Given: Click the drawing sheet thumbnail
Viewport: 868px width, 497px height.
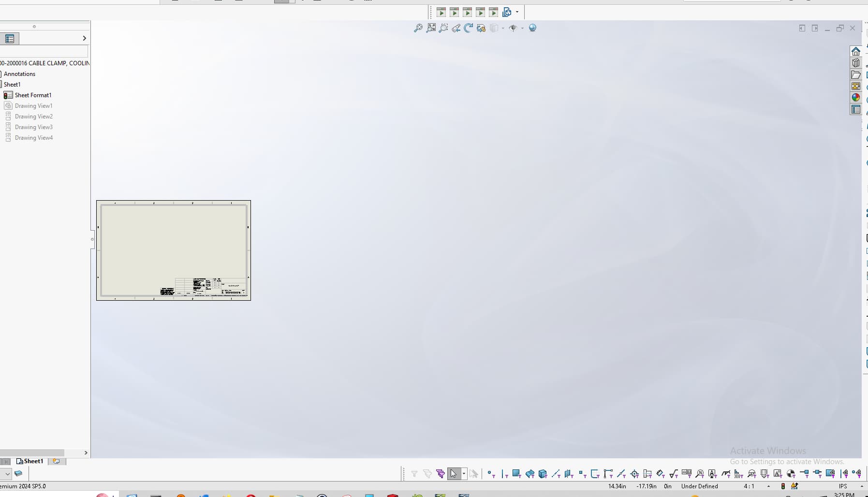Looking at the screenshot, I should point(173,250).
